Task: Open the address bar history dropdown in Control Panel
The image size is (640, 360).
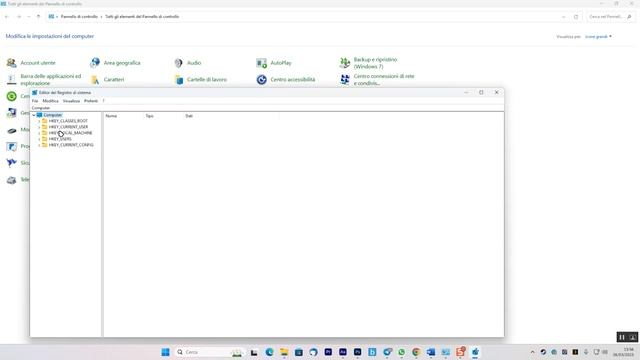Action: click(x=564, y=17)
